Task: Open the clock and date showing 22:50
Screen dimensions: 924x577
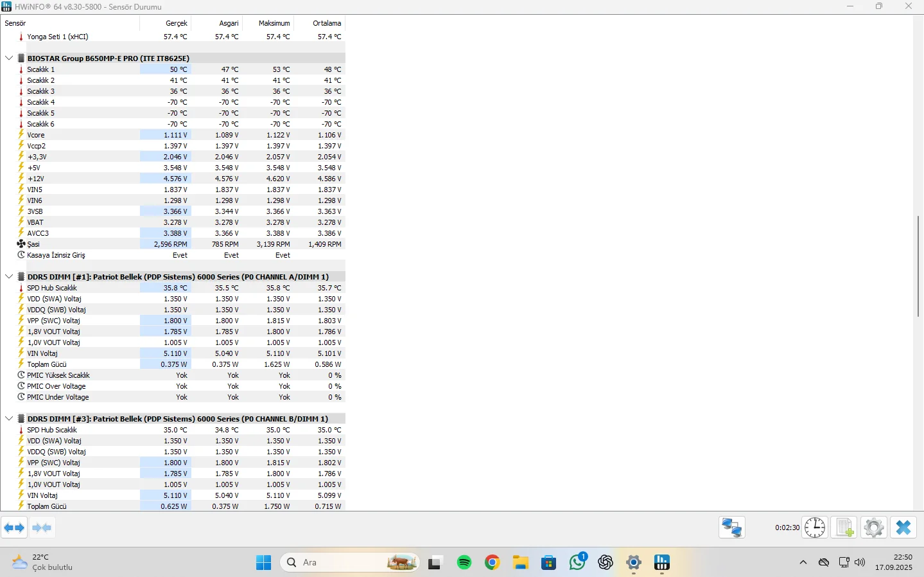Action: click(x=893, y=563)
